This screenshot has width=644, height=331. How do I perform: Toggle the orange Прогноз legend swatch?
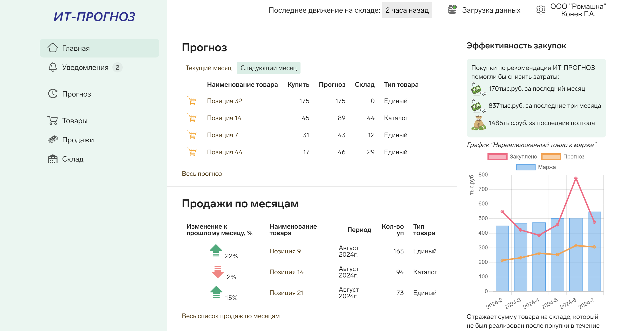point(551,157)
